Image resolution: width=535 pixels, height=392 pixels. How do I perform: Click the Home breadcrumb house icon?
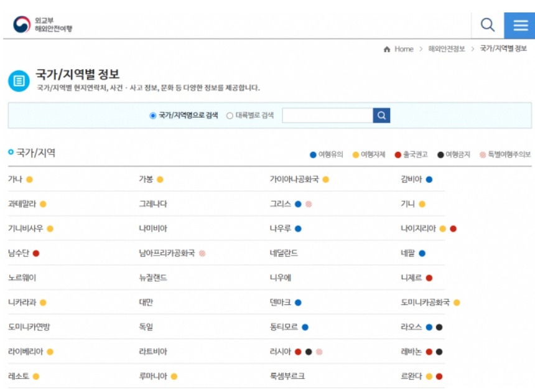387,49
